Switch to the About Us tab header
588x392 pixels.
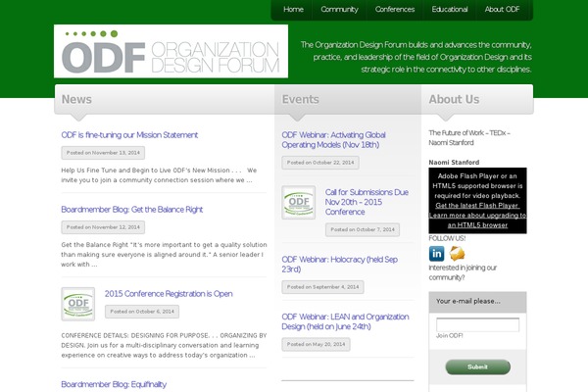point(454,99)
